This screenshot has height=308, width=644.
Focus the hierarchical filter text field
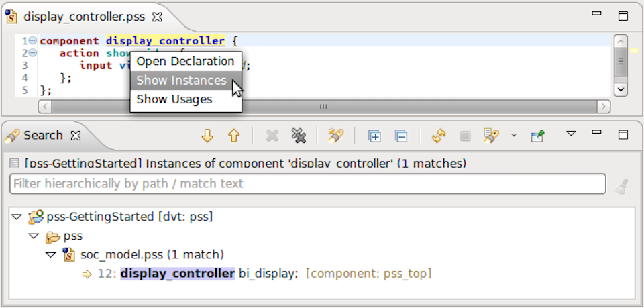click(308, 184)
